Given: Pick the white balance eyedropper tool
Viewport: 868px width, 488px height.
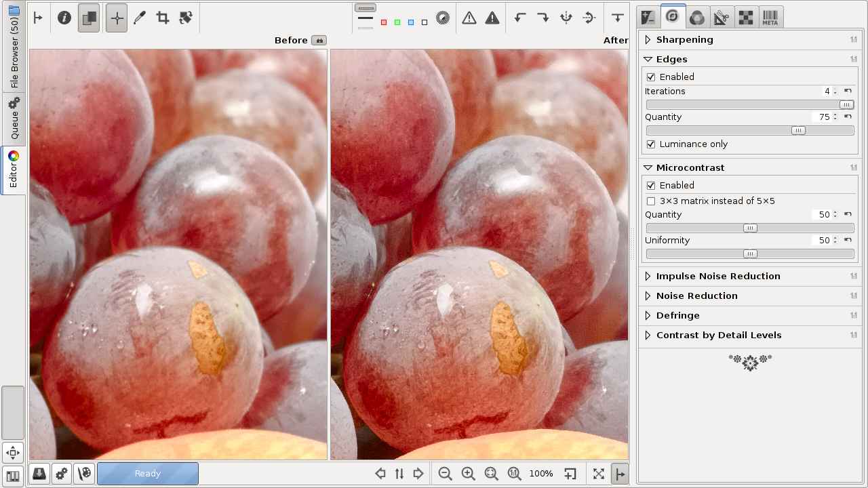Looking at the screenshot, I should coord(140,18).
